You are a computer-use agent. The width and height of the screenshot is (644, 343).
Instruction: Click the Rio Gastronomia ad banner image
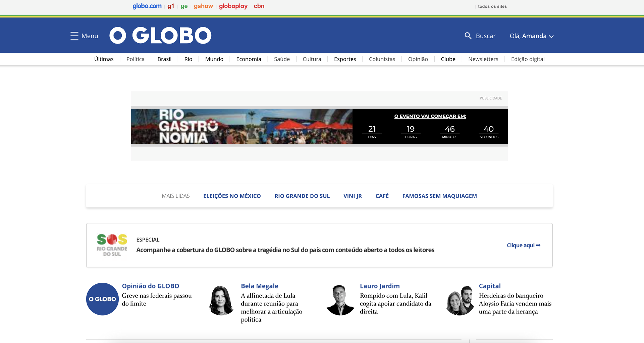click(241, 126)
